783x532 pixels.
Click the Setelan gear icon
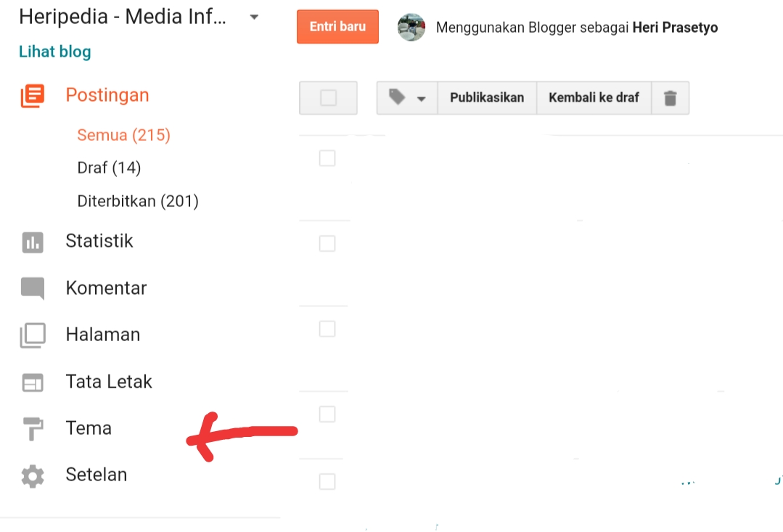pyautogui.click(x=33, y=476)
